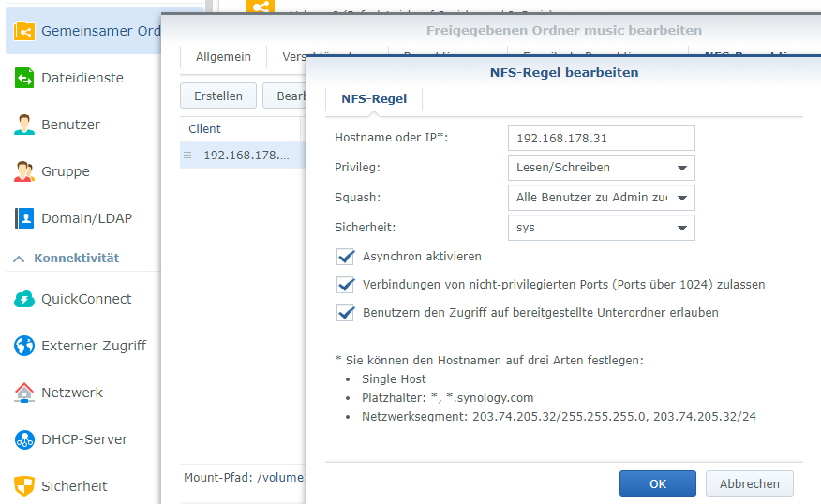
Task: Click the Abbrechen button
Action: pyautogui.click(x=749, y=483)
